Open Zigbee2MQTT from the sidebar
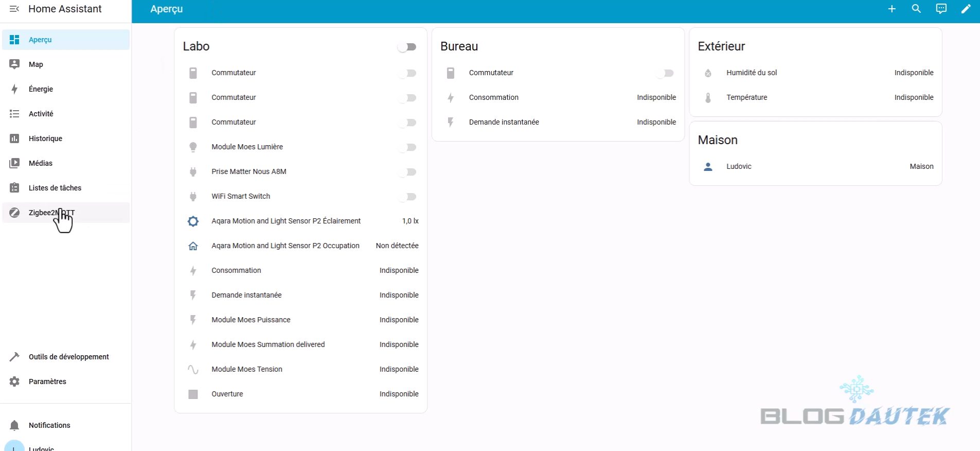 tap(51, 213)
